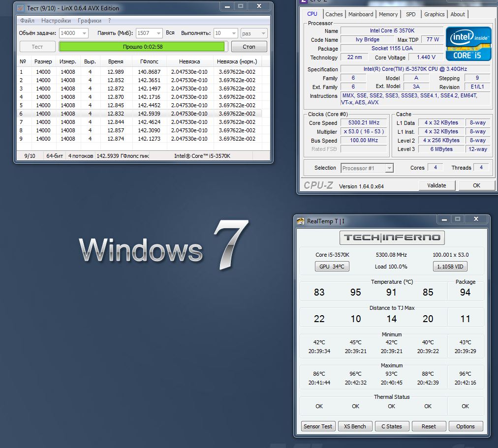This screenshot has width=498, height=448.
Task: Click the Тест button in LinX
Action: pos(37,47)
